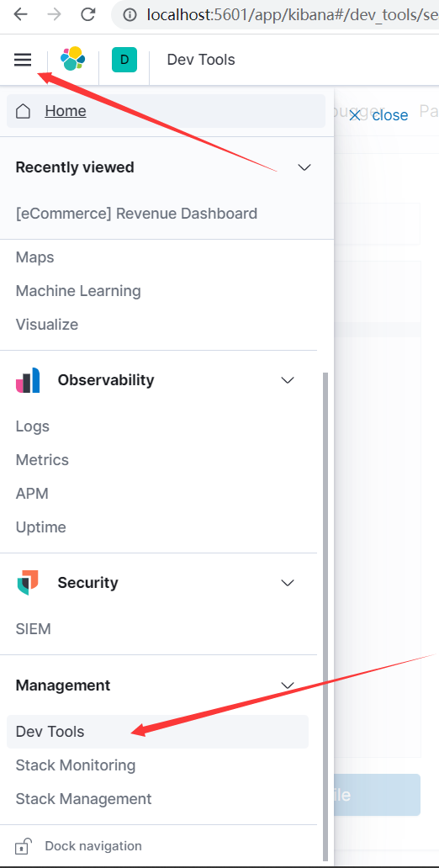The image size is (439, 868).
Task: Open the green D space avatar
Action: tap(124, 60)
